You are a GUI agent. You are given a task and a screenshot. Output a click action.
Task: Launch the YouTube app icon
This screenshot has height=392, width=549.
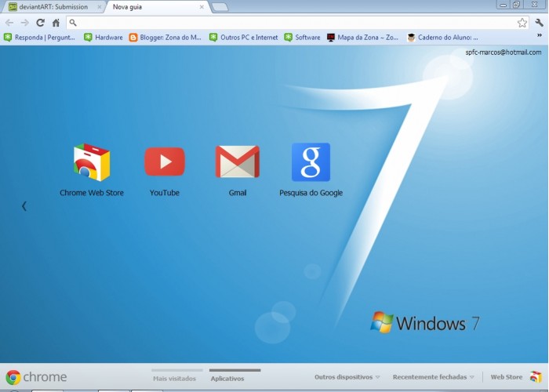(165, 162)
